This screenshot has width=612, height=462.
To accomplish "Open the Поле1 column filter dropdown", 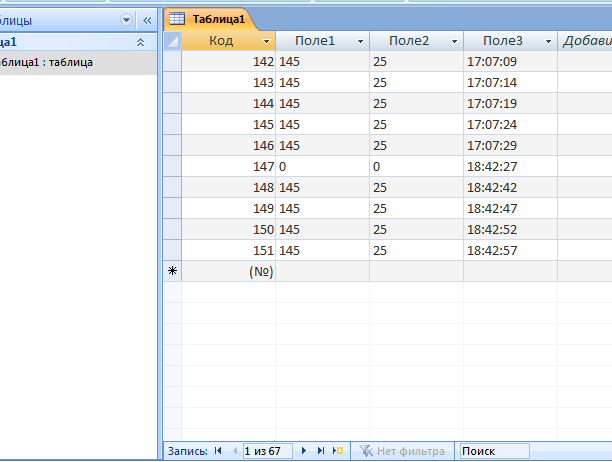I will click(360, 41).
